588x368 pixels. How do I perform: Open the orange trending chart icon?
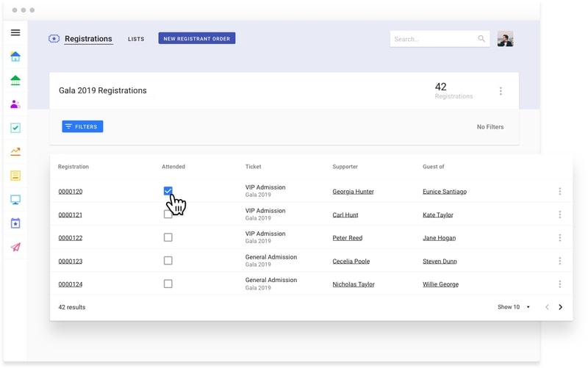(15, 151)
